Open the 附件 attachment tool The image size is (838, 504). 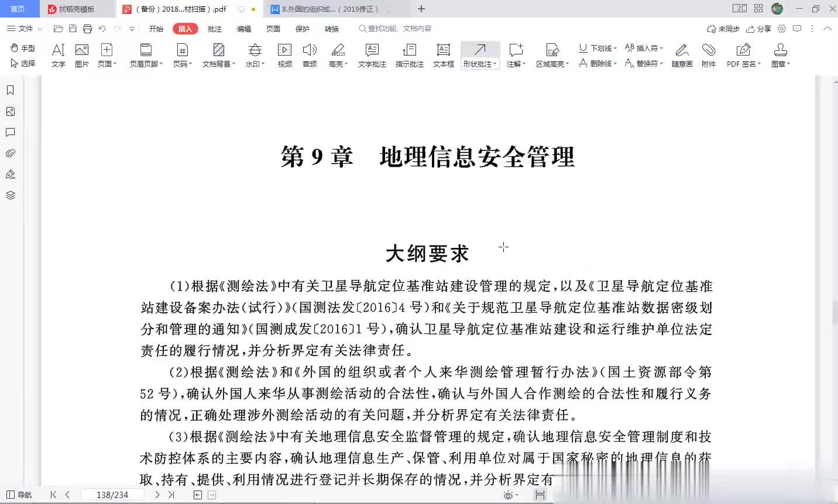(709, 56)
